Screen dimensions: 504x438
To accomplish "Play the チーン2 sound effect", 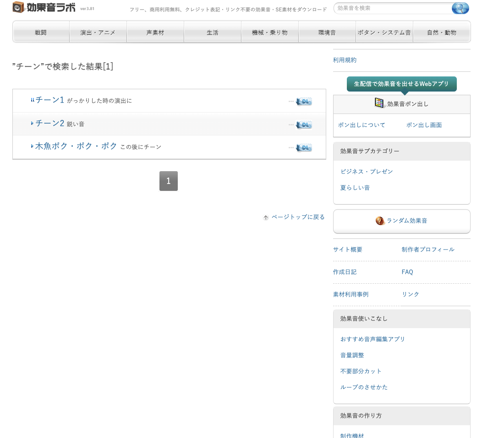I will point(32,123).
